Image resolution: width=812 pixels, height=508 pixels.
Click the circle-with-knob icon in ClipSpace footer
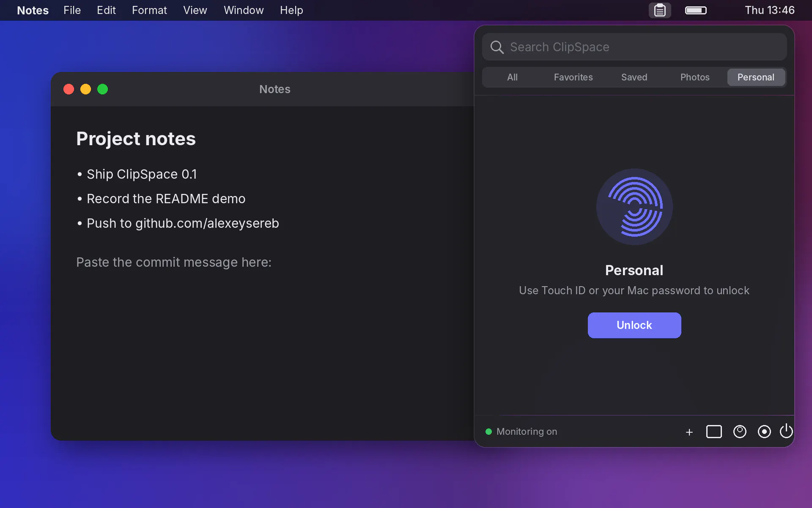pos(740,432)
